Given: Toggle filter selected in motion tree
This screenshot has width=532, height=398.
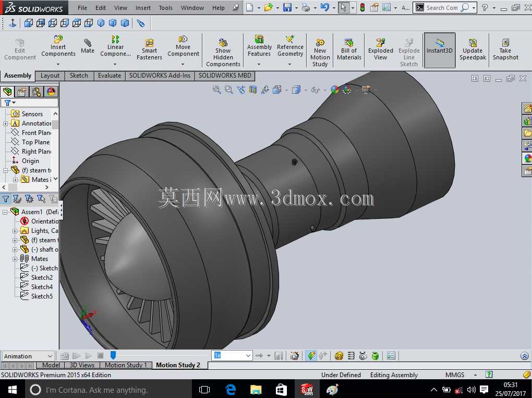Looking at the screenshot, I should pos(41,198).
